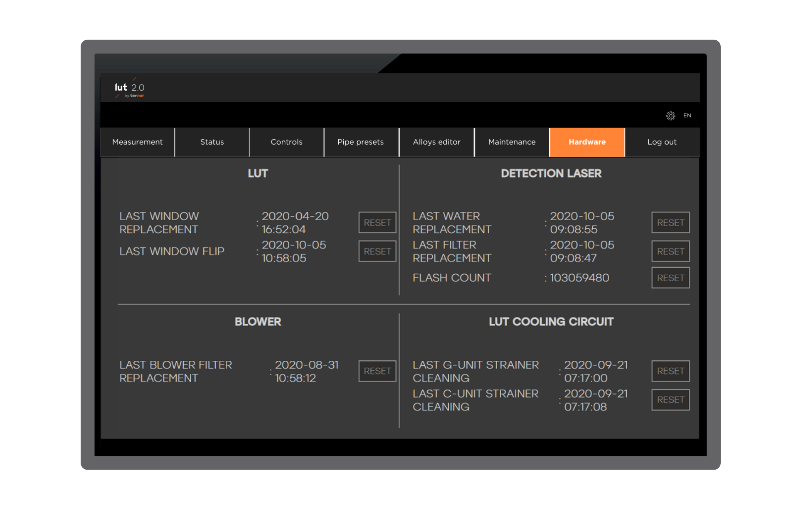Open the Status tab
Image resolution: width=798 pixels, height=532 pixels.
pos(212,142)
